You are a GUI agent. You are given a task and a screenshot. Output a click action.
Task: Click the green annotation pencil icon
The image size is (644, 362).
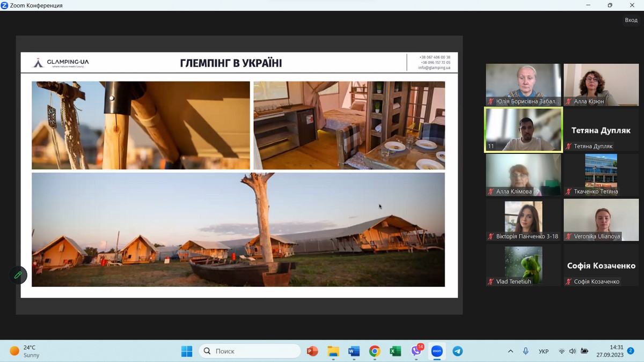[18, 275]
